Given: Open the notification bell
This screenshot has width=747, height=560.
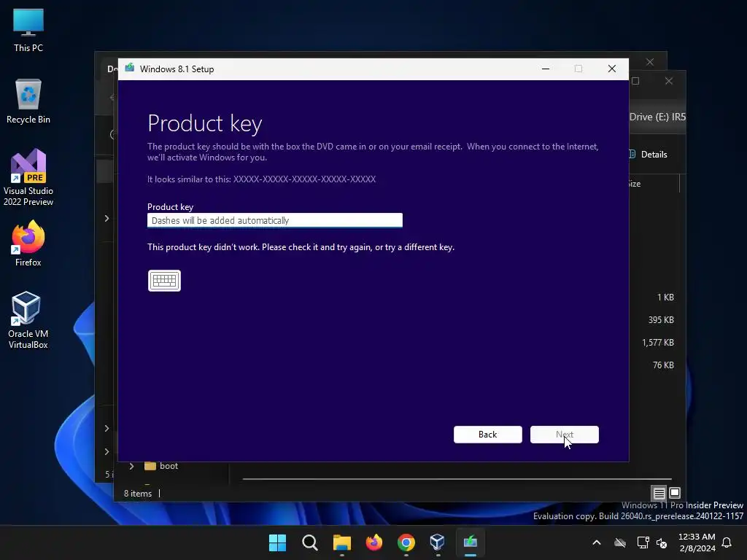Looking at the screenshot, I should (727, 542).
